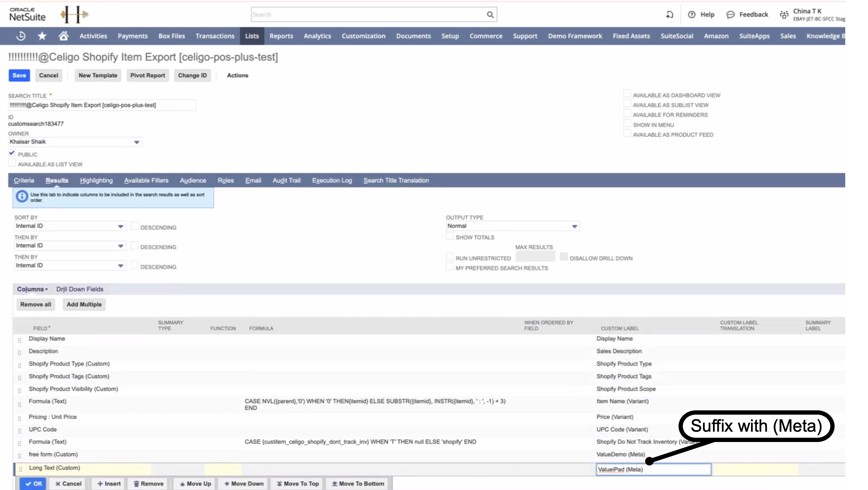Image resolution: width=868 pixels, height=490 pixels.
Task: Click the New Template button
Action: (98, 75)
